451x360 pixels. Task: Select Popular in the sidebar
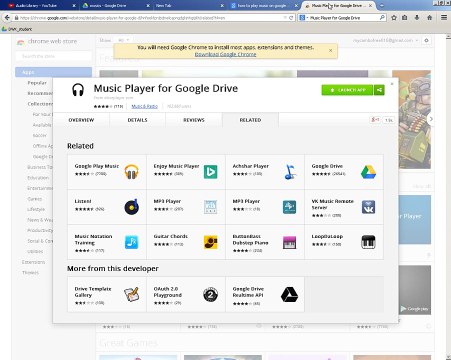pos(37,83)
